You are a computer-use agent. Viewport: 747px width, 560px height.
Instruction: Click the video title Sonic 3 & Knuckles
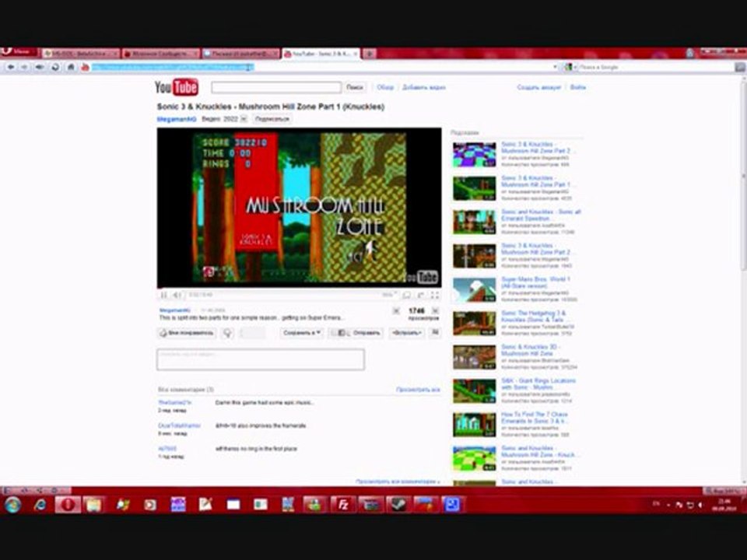271,107
